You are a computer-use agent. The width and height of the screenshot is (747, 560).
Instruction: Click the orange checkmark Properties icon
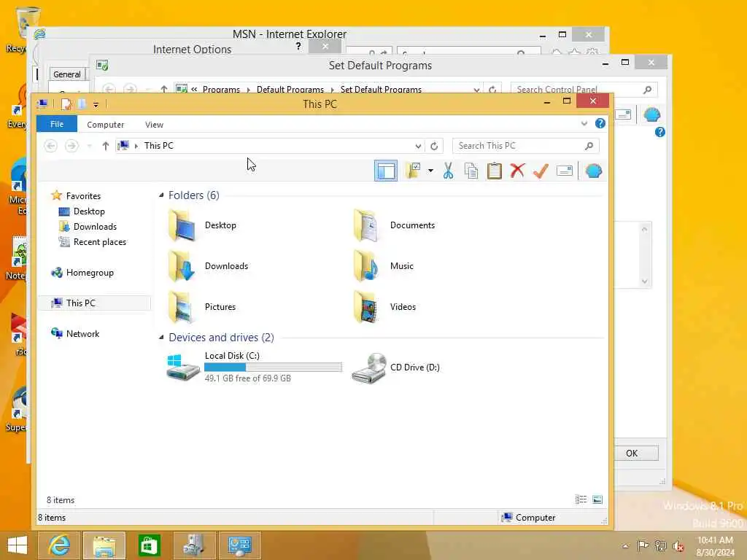pos(541,171)
